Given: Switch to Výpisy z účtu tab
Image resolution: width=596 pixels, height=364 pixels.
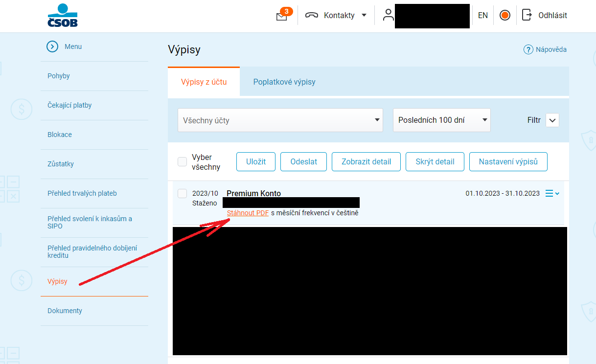Looking at the screenshot, I should [204, 82].
